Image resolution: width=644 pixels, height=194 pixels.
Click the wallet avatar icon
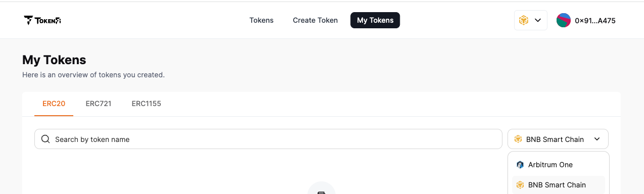coord(564,20)
